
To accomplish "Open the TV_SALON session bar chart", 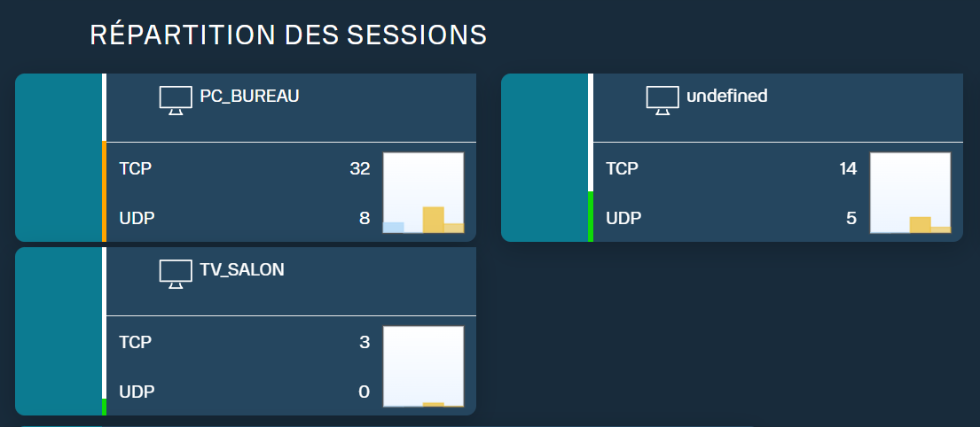I will 423,367.
